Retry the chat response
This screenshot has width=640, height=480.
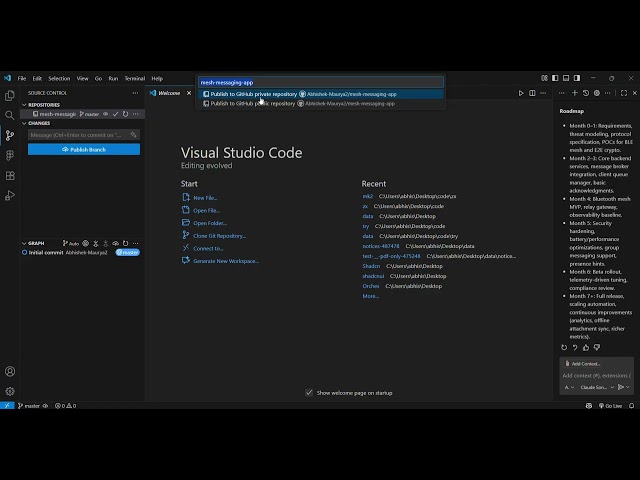tap(564, 348)
